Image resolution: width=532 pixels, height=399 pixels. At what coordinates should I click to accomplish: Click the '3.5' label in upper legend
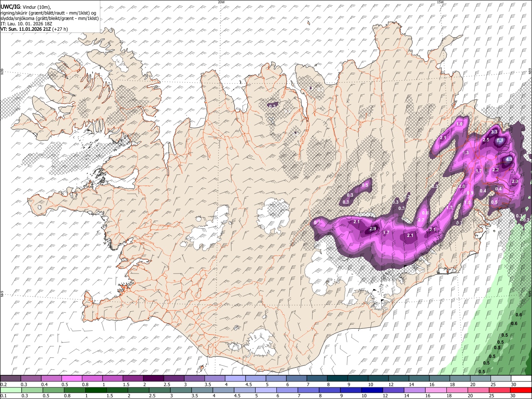tap(208, 384)
